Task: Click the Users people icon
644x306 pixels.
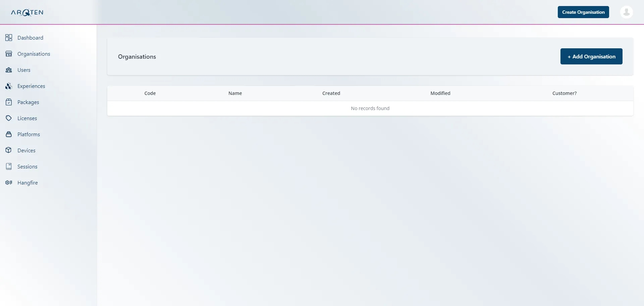Action: point(9,70)
